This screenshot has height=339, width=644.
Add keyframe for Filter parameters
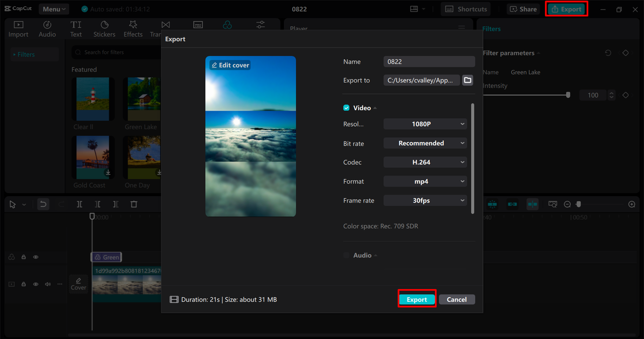[x=625, y=53]
